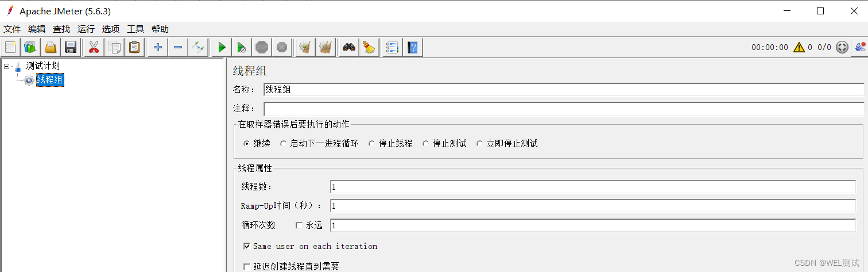The height and width of the screenshot is (272, 868).
Task: Toggle enable/disable of selected element icon
Action: click(x=198, y=47)
